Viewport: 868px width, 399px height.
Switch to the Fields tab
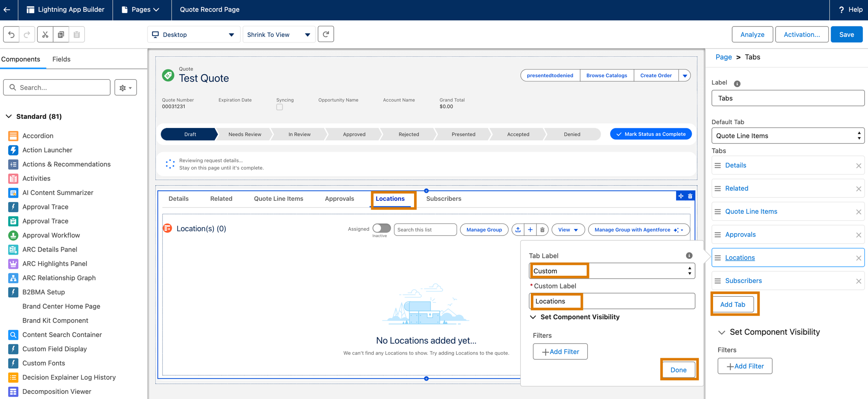tap(61, 59)
